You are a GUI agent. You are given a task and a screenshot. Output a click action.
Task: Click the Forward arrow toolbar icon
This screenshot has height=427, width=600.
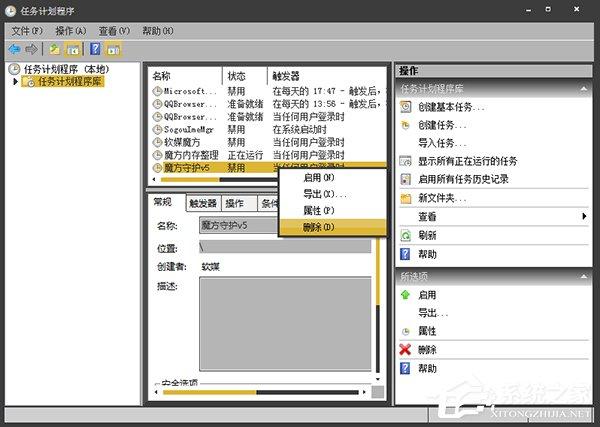[x=31, y=49]
